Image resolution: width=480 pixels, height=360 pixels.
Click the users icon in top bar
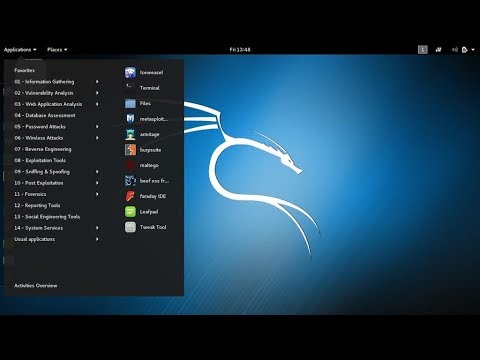point(439,50)
